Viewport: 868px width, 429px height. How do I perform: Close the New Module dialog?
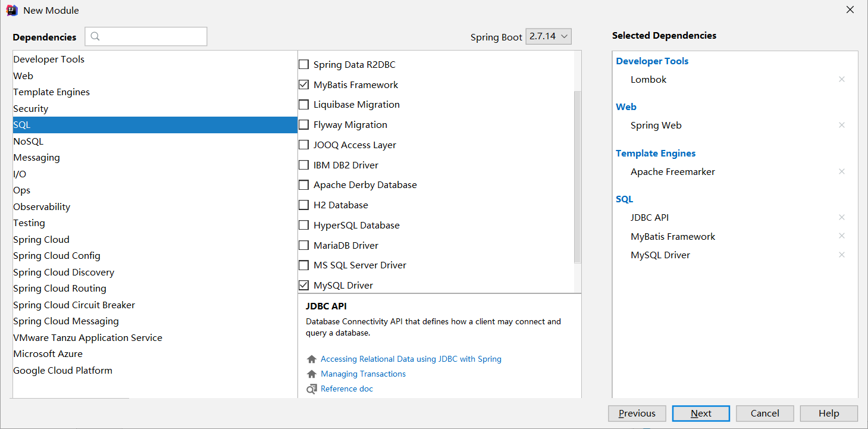coord(850,10)
